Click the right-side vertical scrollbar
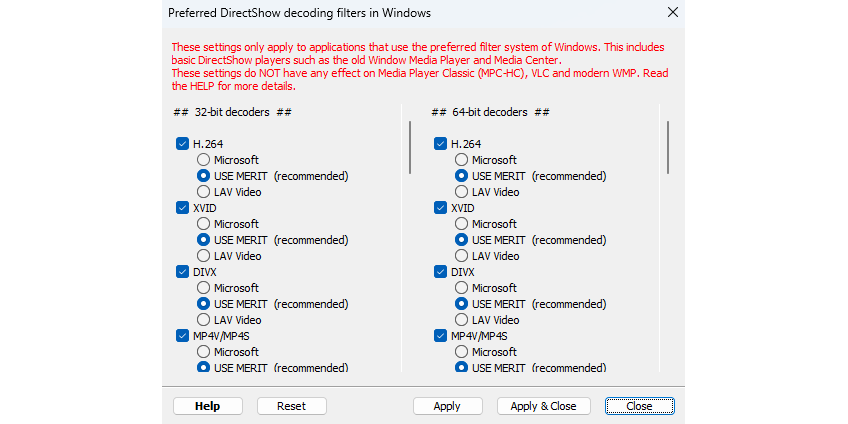848x424 pixels. click(x=668, y=147)
